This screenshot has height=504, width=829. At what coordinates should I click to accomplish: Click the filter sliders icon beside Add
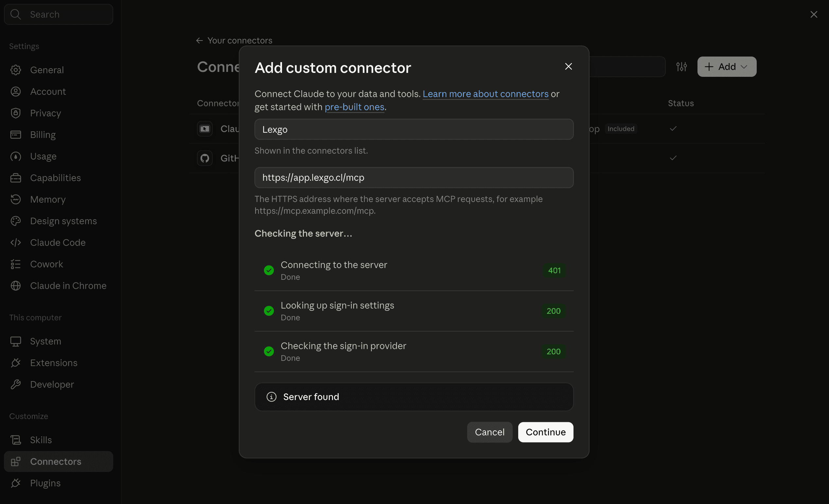tap(682, 67)
